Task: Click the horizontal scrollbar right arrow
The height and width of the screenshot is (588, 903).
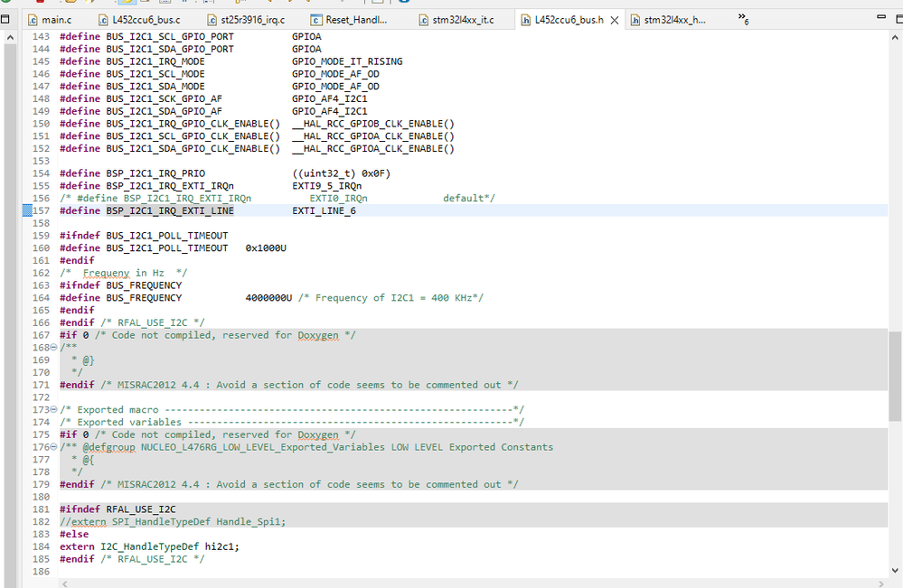Action: click(x=881, y=583)
